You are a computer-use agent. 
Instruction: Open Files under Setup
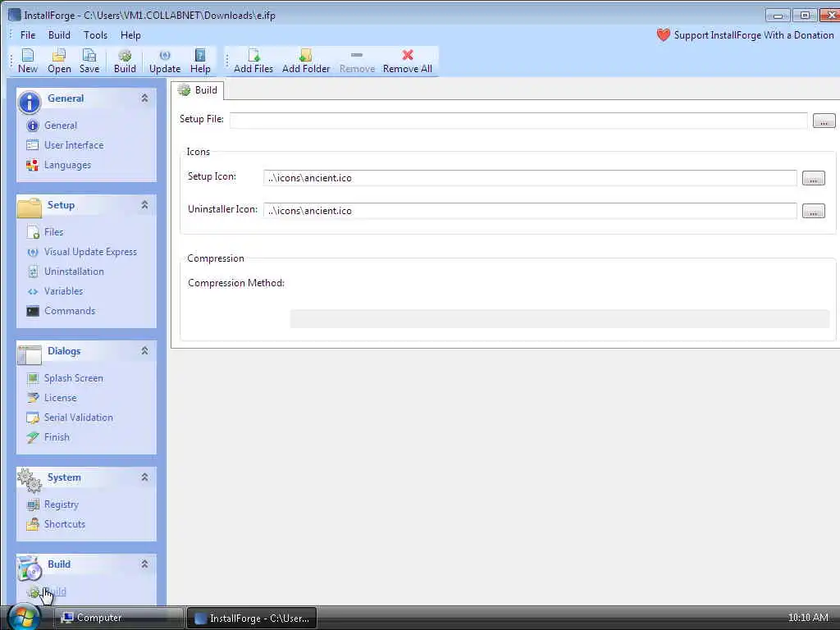(45, 232)
